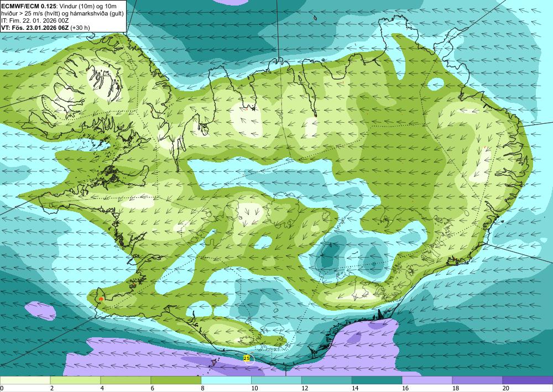Click the legend label '14'
The width and height of the screenshot is (553, 392).
(355, 389)
